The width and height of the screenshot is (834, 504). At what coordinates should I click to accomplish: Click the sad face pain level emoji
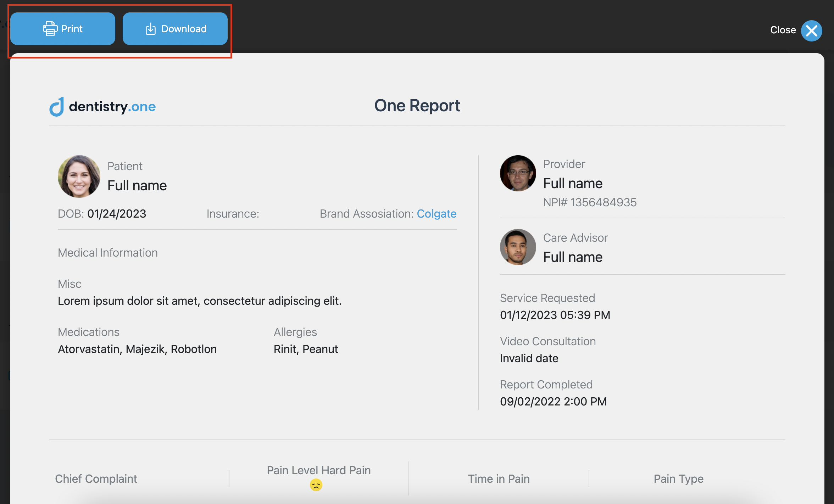[x=316, y=485]
